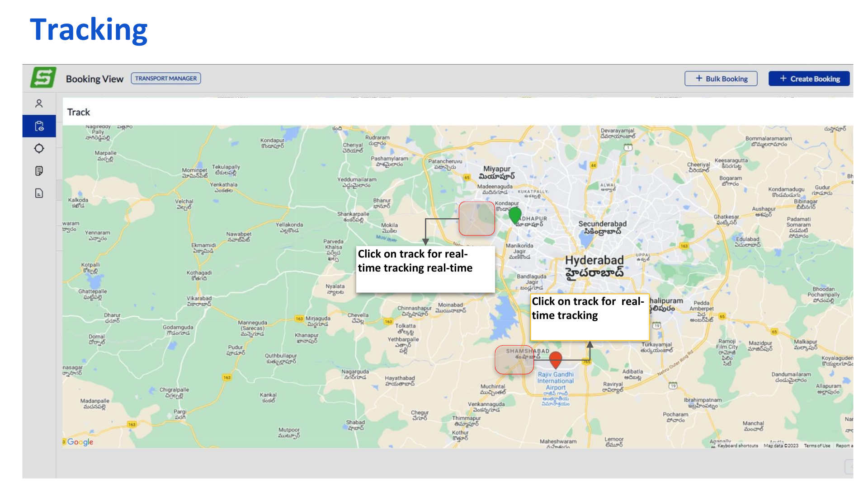Open the document report sidebar icon
The image size is (868, 488).
click(39, 193)
